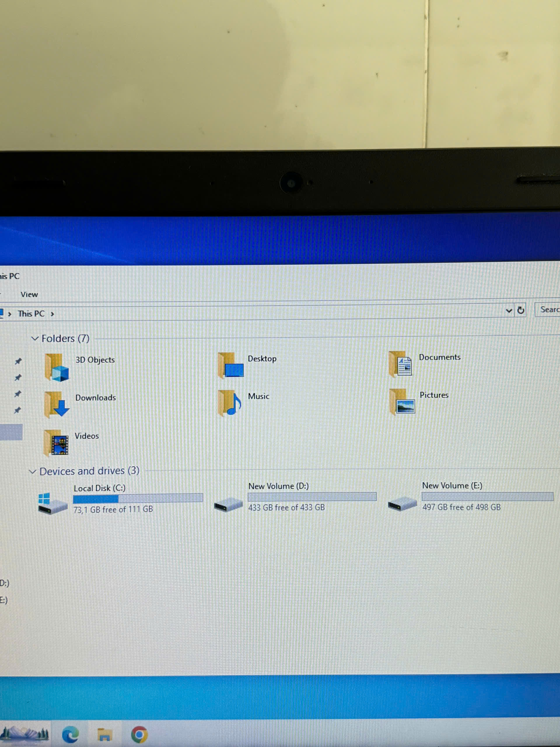Click the highlighted item in navigation pane

(11, 432)
